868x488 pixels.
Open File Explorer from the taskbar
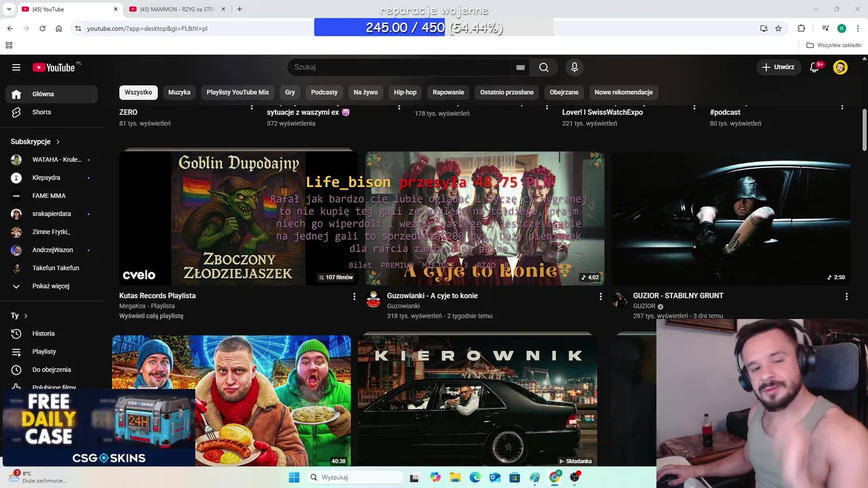pyautogui.click(x=455, y=477)
